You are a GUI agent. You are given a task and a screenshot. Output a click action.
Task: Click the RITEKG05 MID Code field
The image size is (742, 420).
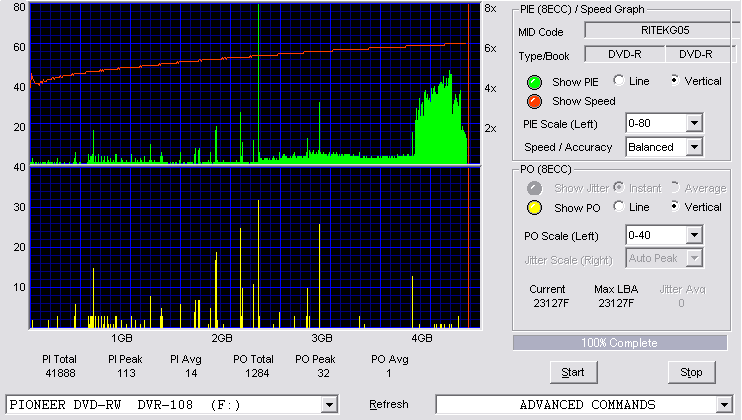[x=662, y=30]
